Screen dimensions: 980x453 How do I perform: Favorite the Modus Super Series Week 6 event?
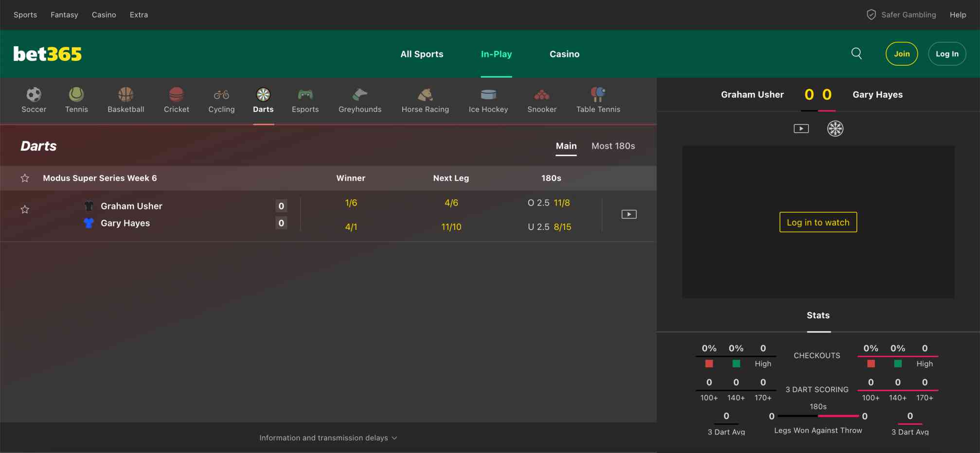tap(25, 178)
